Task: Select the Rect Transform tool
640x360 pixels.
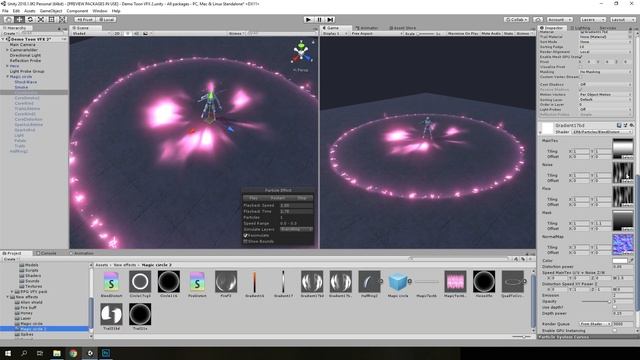Action: (x=51, y=19)
